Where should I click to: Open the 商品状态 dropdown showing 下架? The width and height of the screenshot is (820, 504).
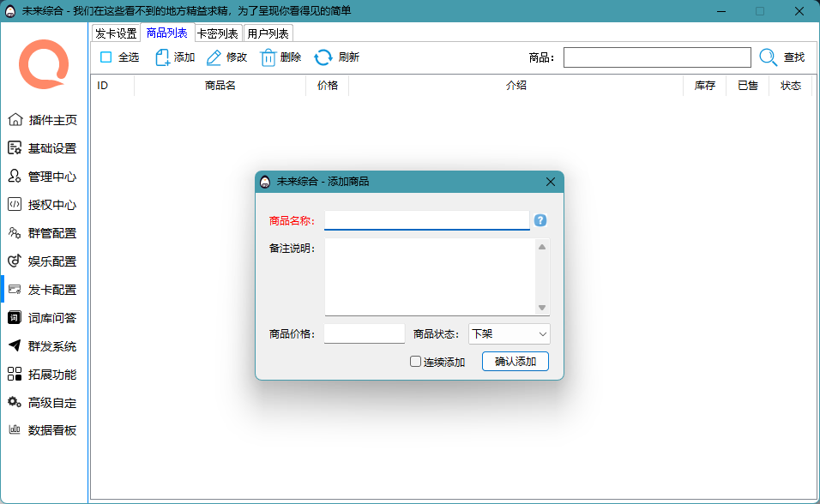click(509, 333)
